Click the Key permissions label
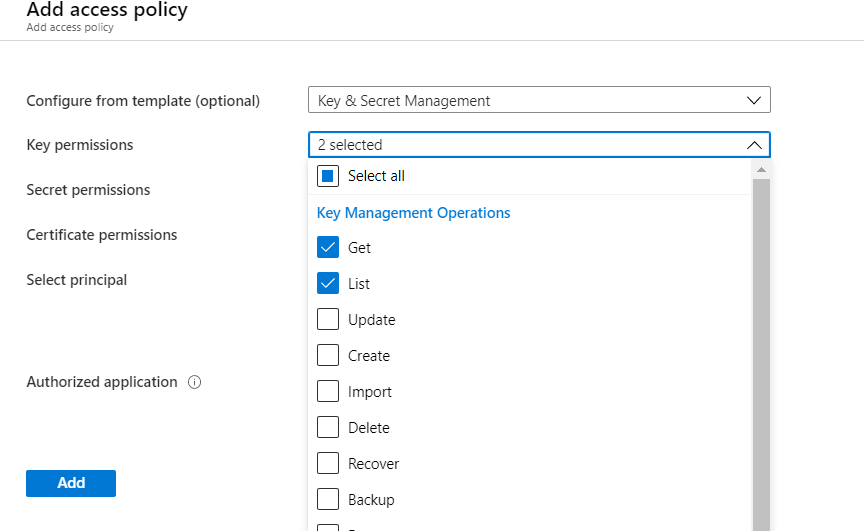This screenshot has width=864, height=531. point(80,145)
